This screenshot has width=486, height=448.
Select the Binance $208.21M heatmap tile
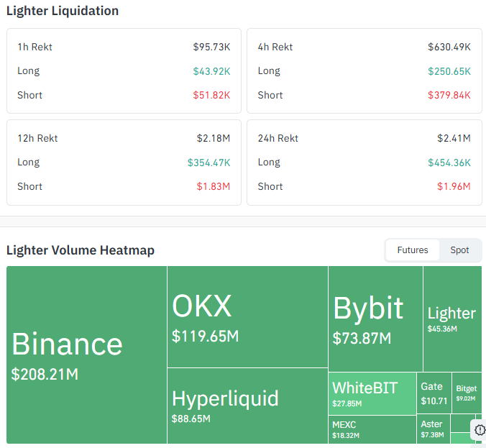(86, 355)
